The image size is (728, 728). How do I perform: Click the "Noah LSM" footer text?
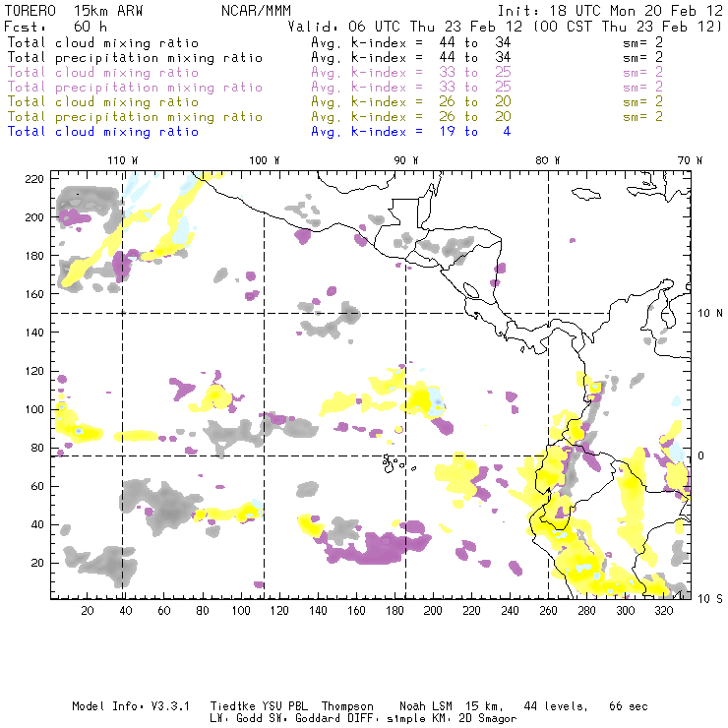coord(426,706)
